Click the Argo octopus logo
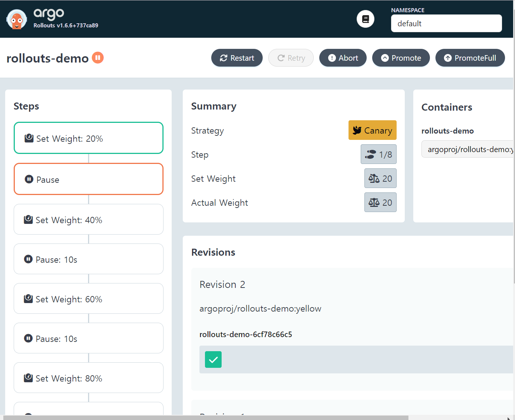Screen dimensions: 515x420 (x=17, y=19)
